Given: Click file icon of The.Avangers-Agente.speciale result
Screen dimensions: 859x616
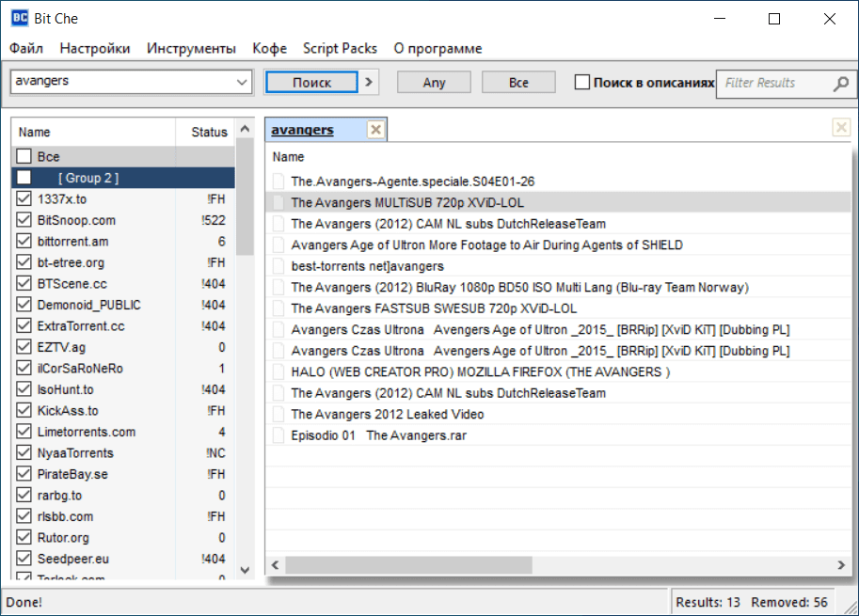Looking at the screenshot, I should [278, 182].
